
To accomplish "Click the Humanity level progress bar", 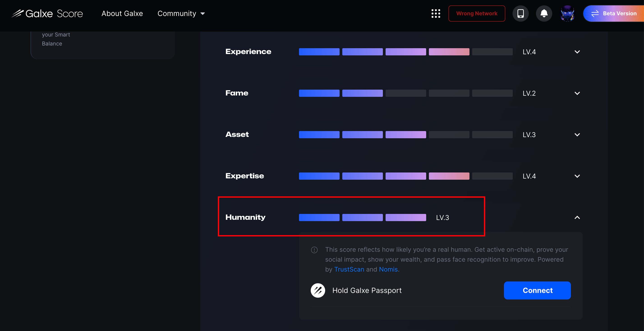I will (x=363, y=218).
